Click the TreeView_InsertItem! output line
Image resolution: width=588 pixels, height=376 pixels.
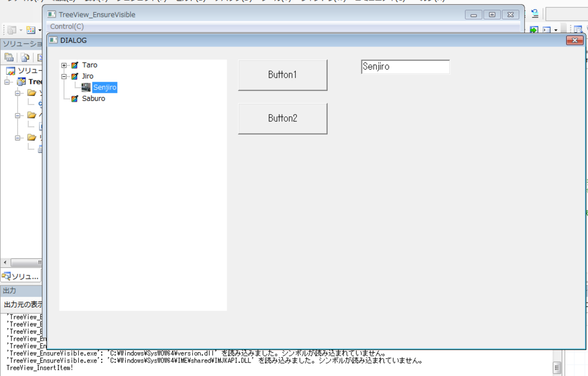tap(40, 368)
